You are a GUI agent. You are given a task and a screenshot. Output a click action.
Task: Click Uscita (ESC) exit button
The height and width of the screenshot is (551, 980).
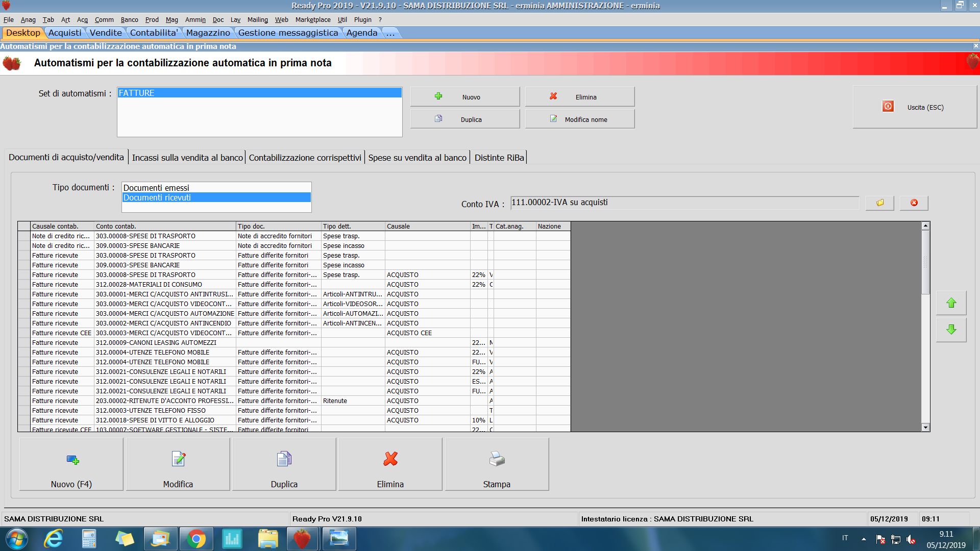point(915,107)
